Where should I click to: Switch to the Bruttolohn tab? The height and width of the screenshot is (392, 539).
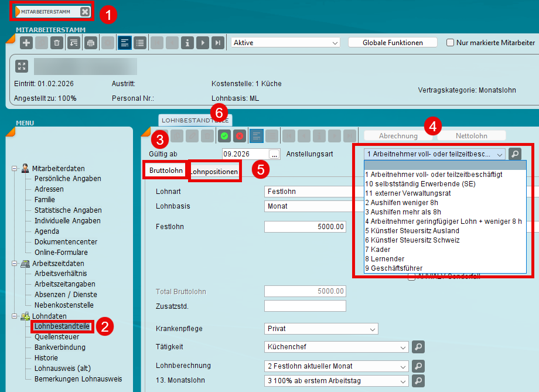(166, 170)
